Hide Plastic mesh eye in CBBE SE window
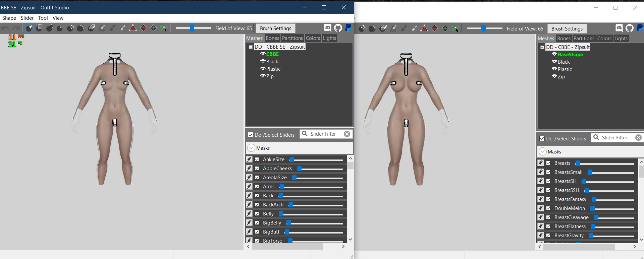Image resolution: width=644 pixels, height=259 pixels. [263, 68]
